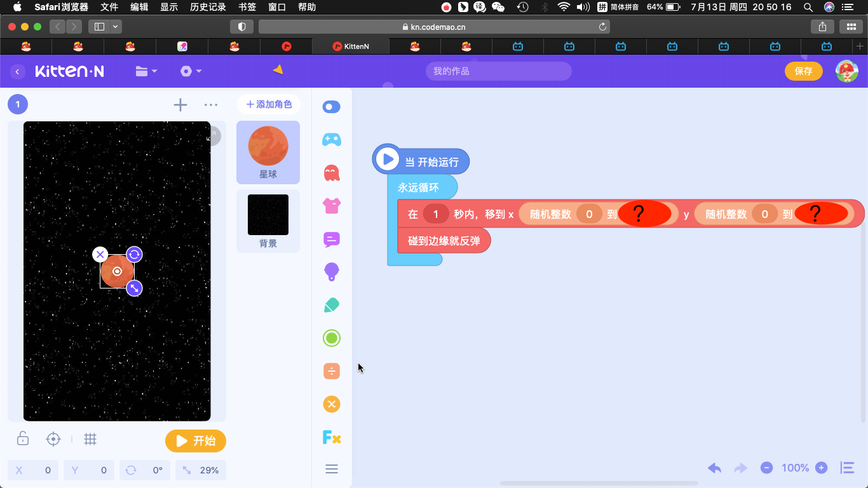The height and width of the screenshot is (488, 868).
Task: Open the hexagon settings dropdown menu
Action: point(191,71)
